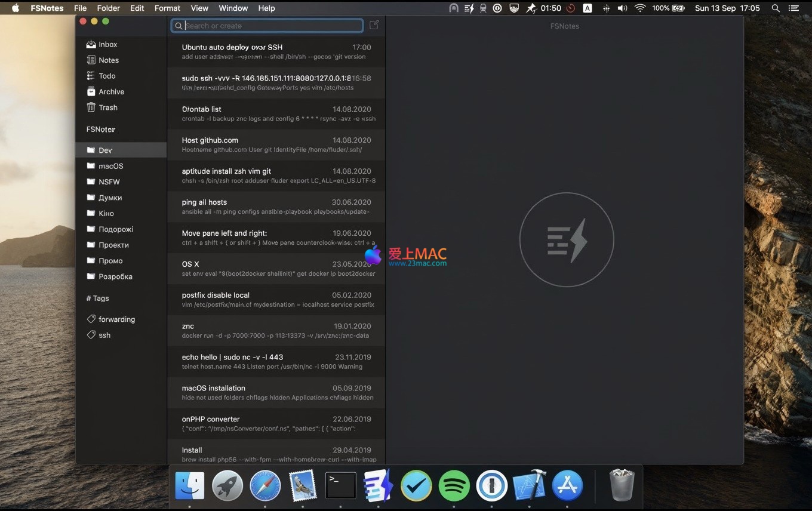Select the forwarding tag

coord(116,319)
